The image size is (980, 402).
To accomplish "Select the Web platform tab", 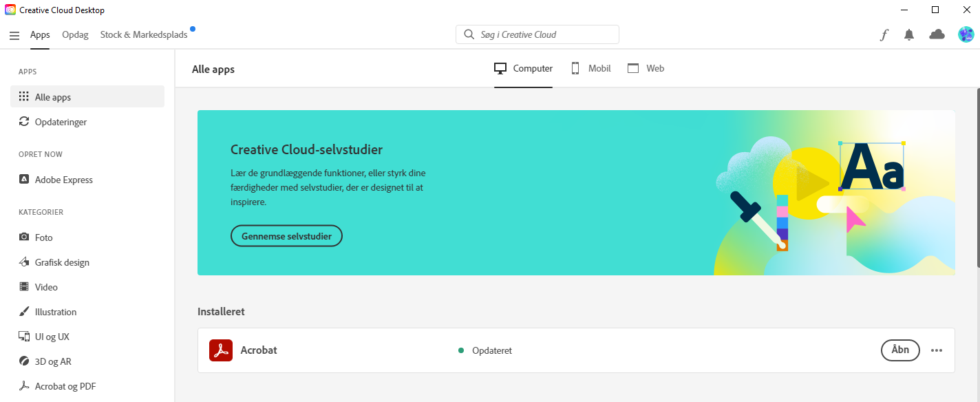I will (646, 68).
